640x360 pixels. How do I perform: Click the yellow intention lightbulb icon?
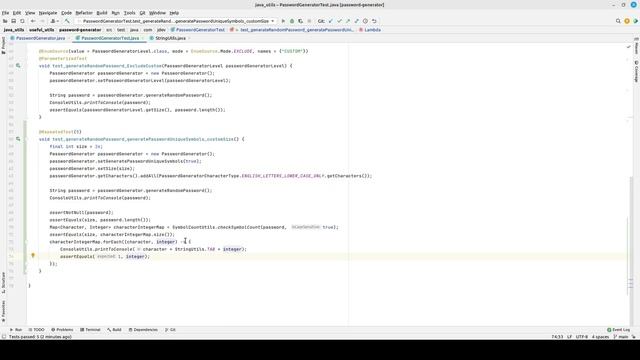33,256
